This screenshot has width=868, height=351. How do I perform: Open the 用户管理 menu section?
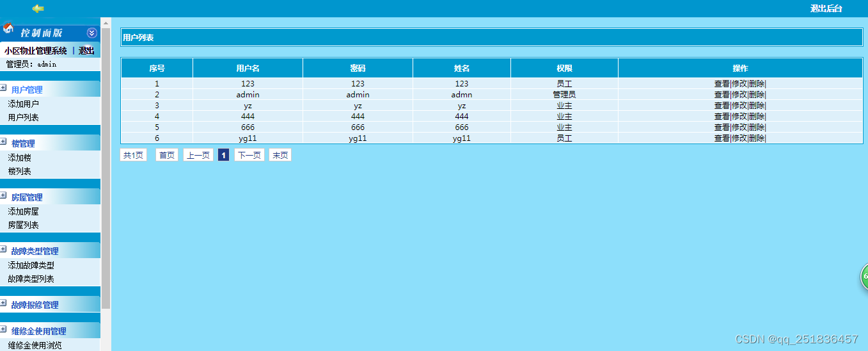click(x=27, y=90)
